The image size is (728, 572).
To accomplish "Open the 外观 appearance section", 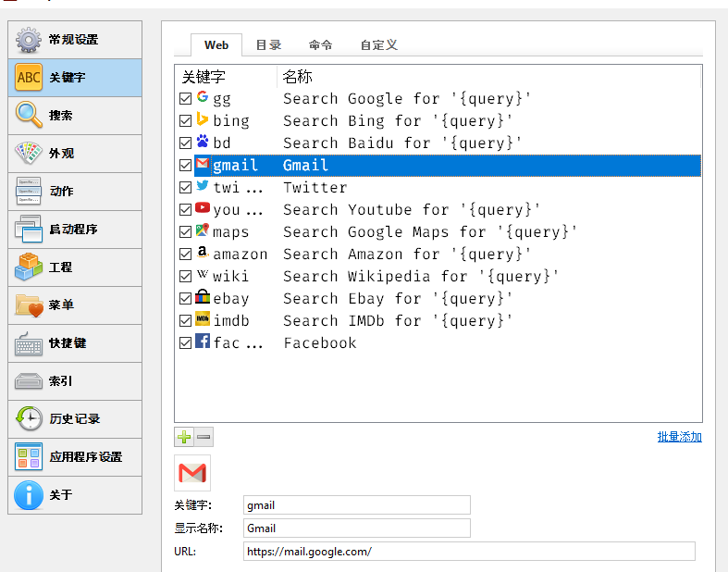I will (75, 154).
